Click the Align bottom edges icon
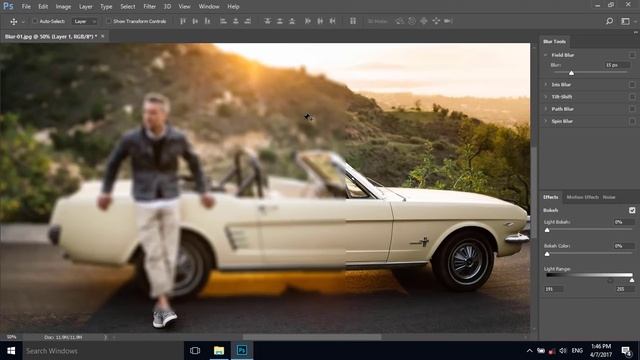 [207, 21]
